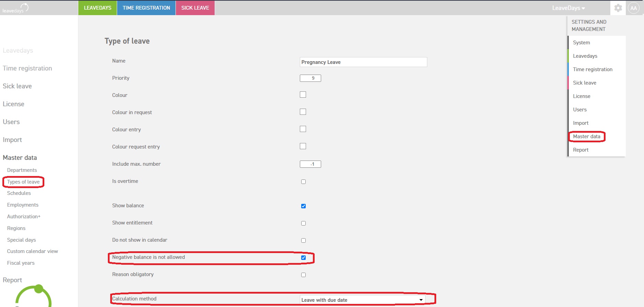Image resolution: width=644 pixels, height=307 pixels.
Task: Open Special days in sidebar
Action: [21, 240]
